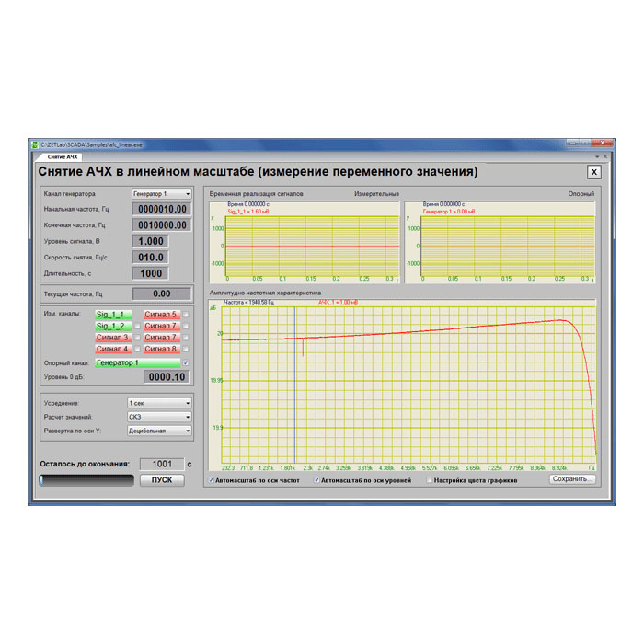Click the Сигнал 4 channel button
The width and height of the screenshot is (644, 644).
click(113, 349)
